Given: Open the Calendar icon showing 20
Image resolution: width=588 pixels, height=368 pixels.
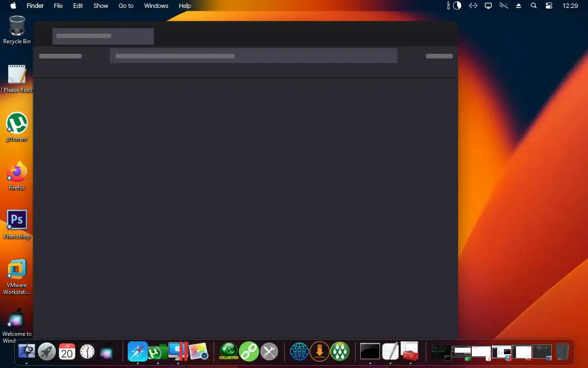Looking at the screenshot, I should (x=67, y=352).
